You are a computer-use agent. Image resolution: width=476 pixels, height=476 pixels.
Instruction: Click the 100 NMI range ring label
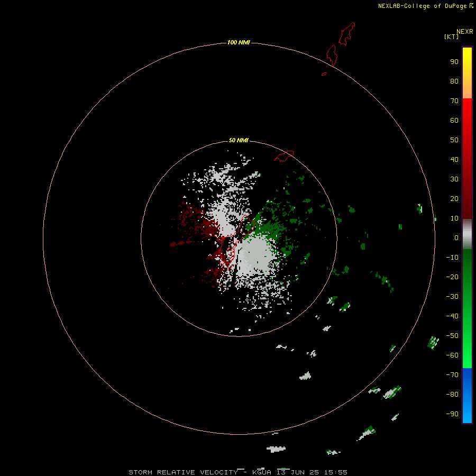pyautogui.click(x=239, y=42)
